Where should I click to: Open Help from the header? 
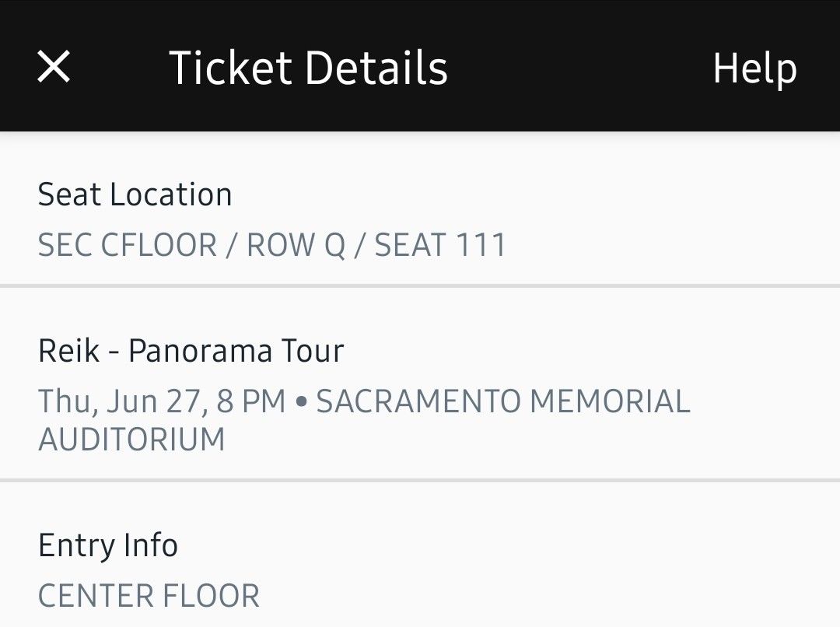[754, 68]
